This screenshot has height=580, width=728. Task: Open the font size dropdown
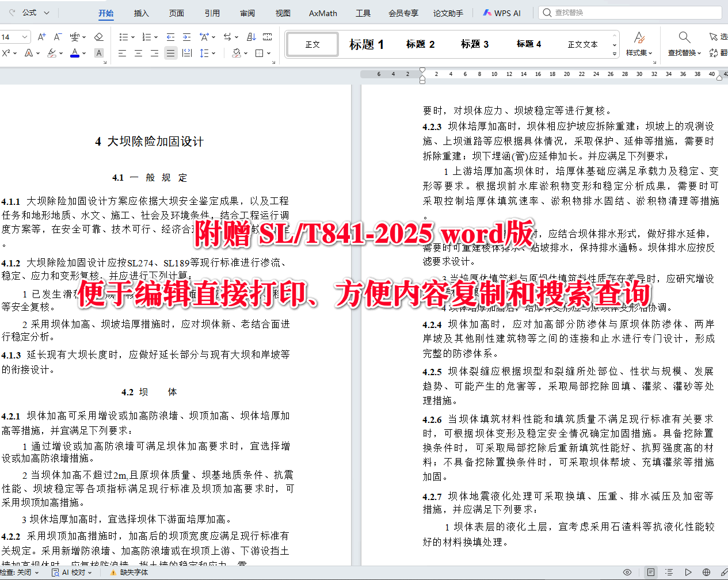tap(26, 37)
